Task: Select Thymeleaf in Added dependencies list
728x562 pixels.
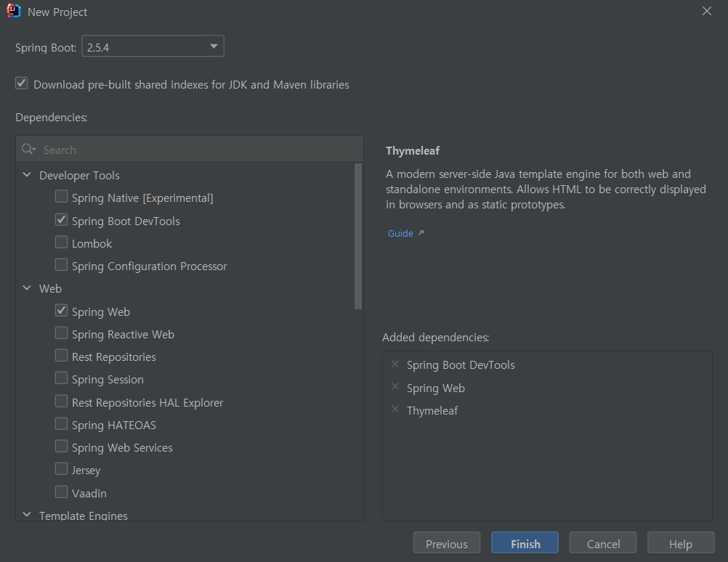Action: click(432, 411)
